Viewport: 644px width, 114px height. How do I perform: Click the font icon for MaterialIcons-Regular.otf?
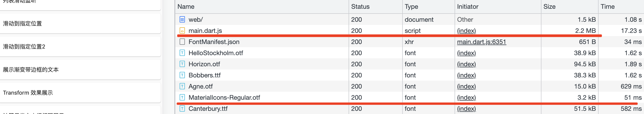coord(182,97)
